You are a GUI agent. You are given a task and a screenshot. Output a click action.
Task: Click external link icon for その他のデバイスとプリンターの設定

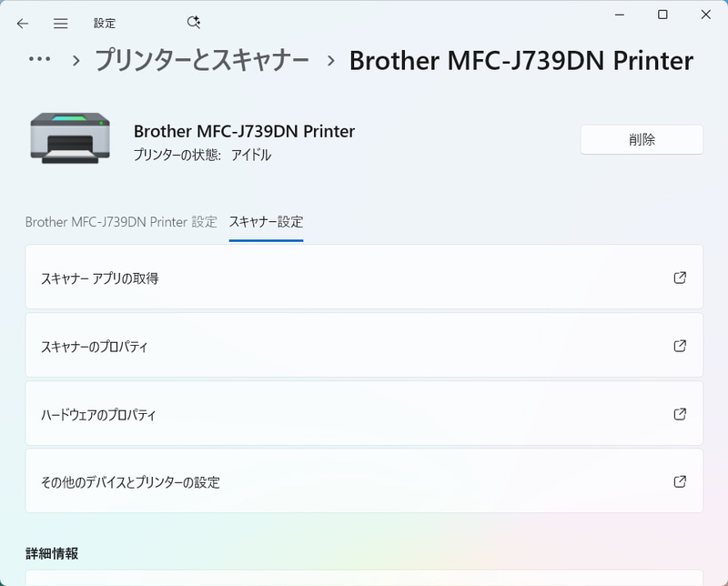(x=680, y=481)
